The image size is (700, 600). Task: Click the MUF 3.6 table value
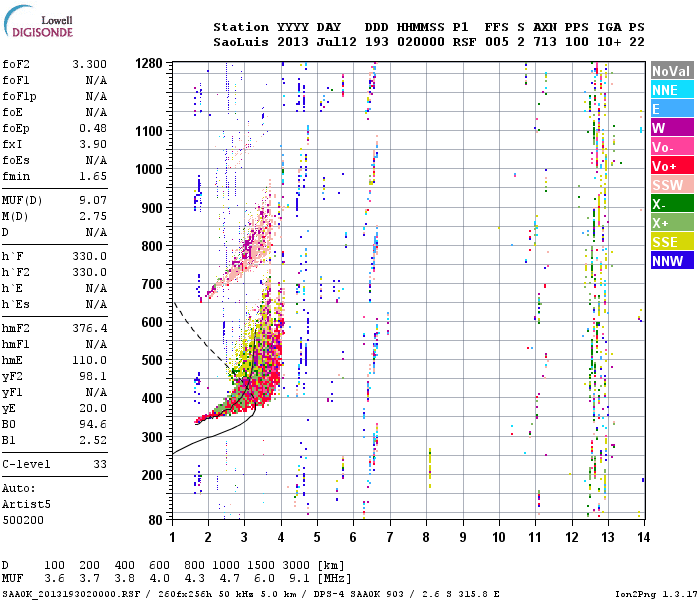tap(54, 579)
